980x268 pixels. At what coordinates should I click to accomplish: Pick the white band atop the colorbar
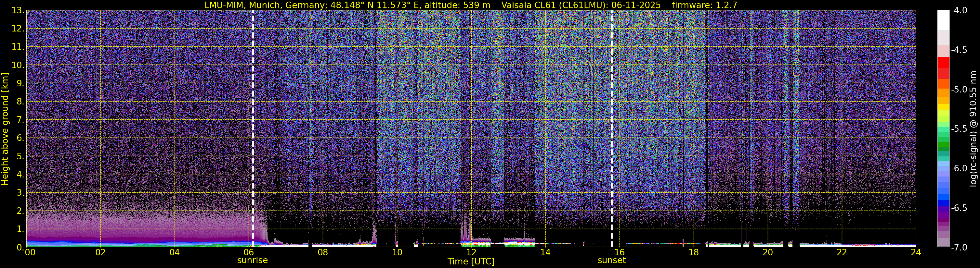[944, 20]
